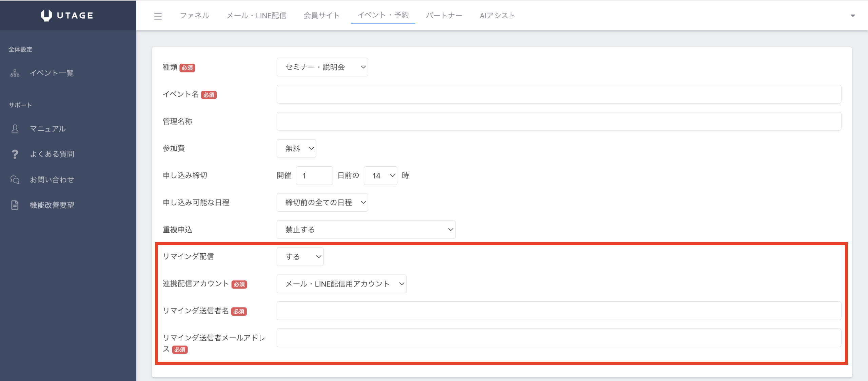Open the top-right account caret menu
Screen dimensions: 868x381
coord(853,16)
